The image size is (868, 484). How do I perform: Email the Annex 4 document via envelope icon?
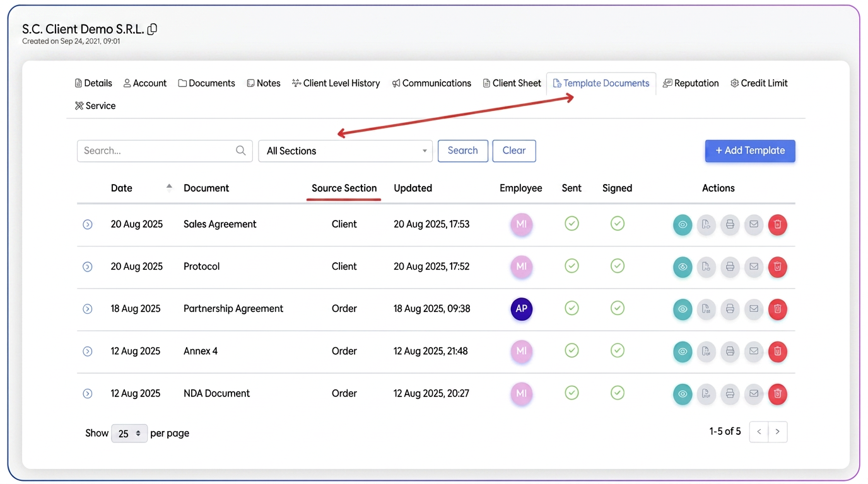(x=754, y=351)
